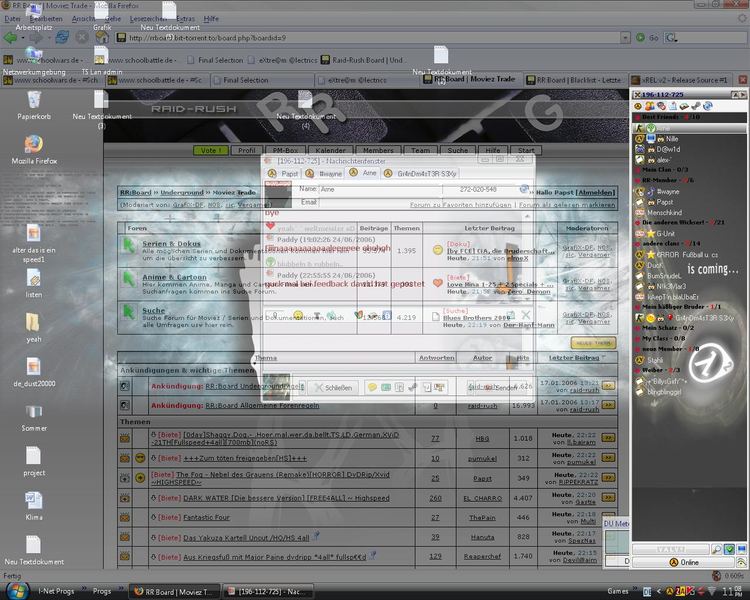Click the 'I-Net Progs' taskbar toolbar
This screenshot has width=750, height=600.
coord(56,591)
